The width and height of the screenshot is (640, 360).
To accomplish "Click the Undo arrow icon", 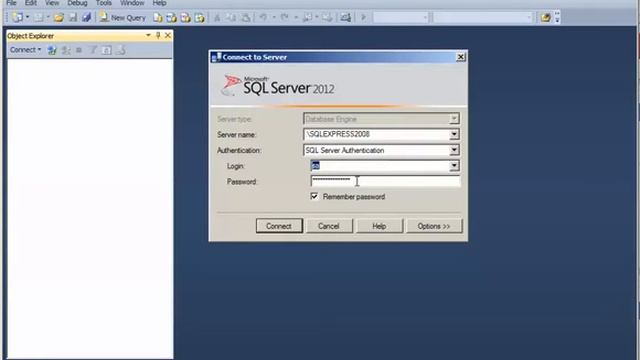I will [x=263, y=18].
